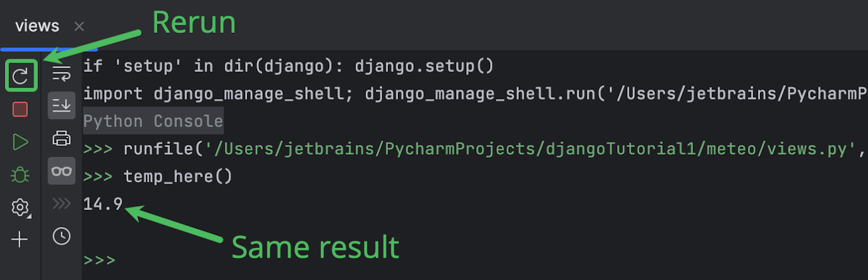Click the Python Console label
Viewport: 868px width, 280px height.
click(x=154, y=122)
